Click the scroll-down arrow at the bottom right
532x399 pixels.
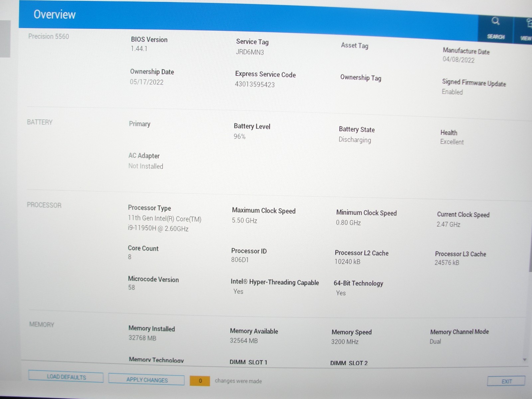pyautogui.click(x=525, y=360)
